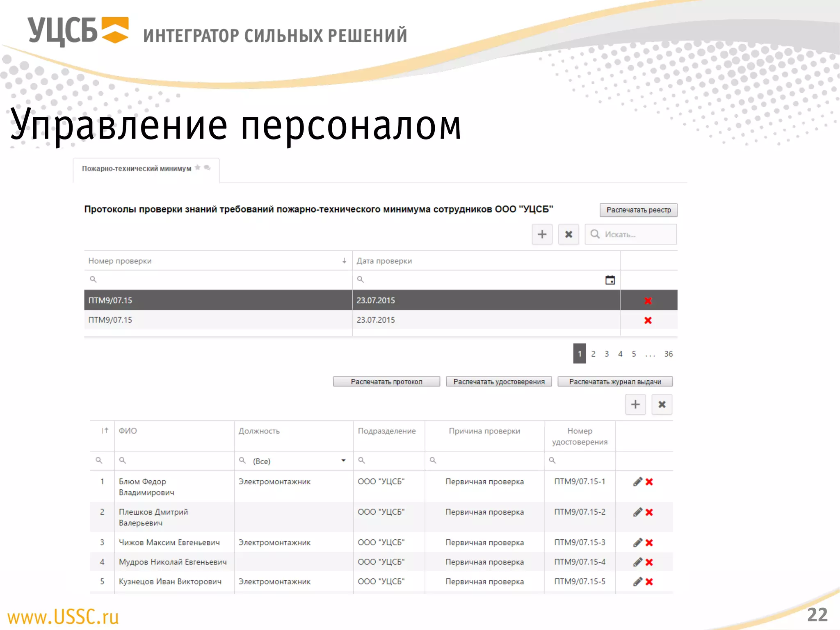The height and width of the screenshot is (630, 840).
Task: Click the name Кузнецов Иван Викторович
Action: (170, 582)
